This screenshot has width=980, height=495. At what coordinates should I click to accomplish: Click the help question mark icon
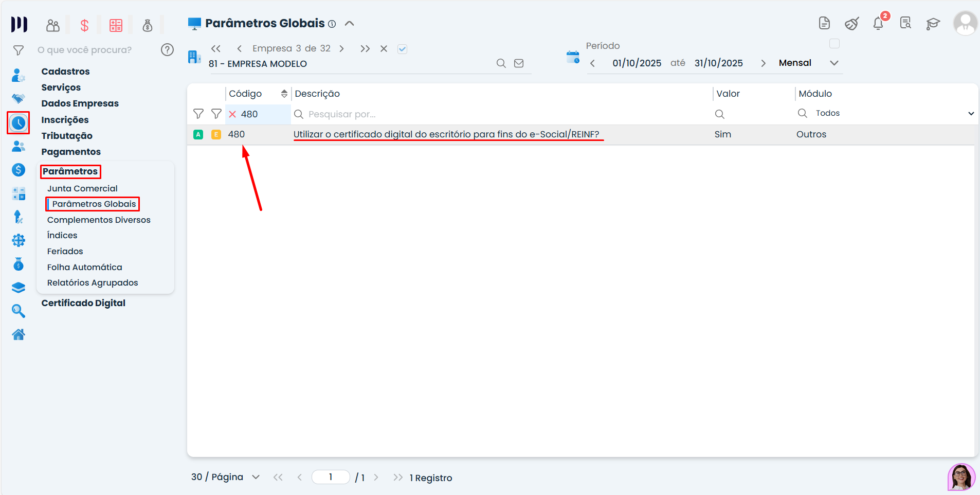(x=167, y=50)
